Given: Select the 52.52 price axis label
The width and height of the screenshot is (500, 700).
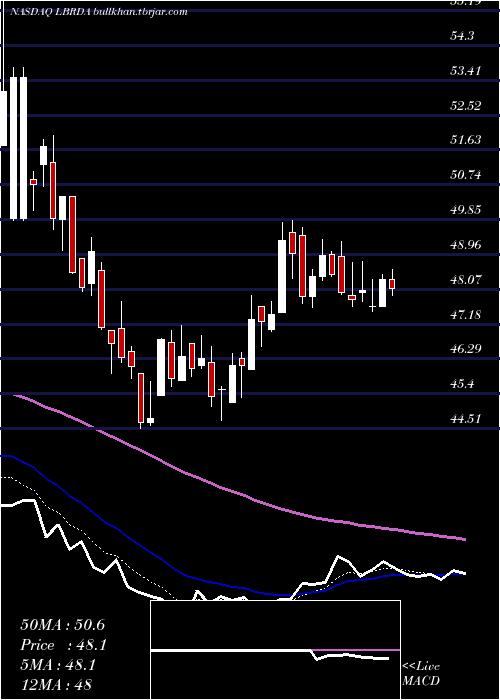Looking at the screenshot, I should coord(466,106).
